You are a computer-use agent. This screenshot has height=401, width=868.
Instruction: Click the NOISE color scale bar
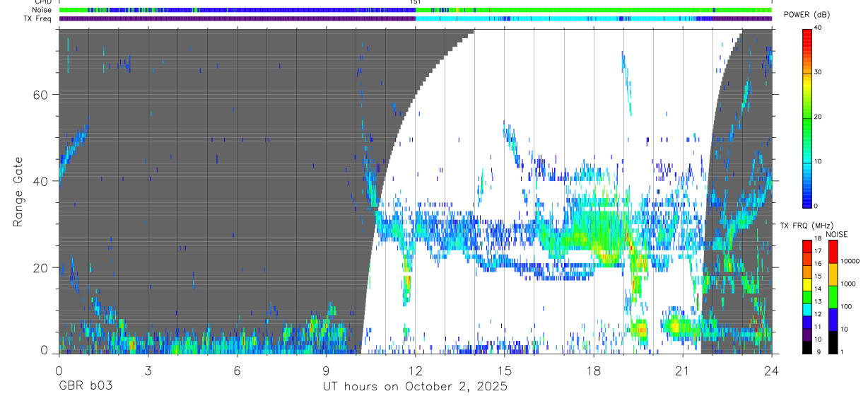pos(833,296)
